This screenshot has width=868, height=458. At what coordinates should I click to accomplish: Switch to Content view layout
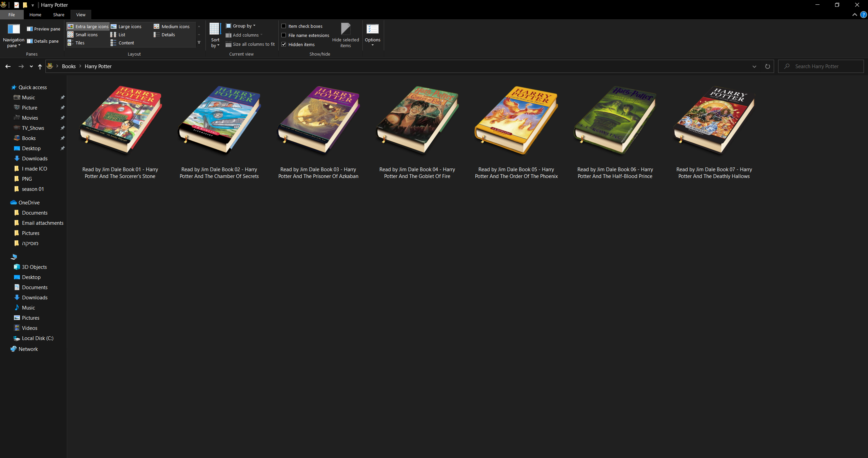[126, 43]
